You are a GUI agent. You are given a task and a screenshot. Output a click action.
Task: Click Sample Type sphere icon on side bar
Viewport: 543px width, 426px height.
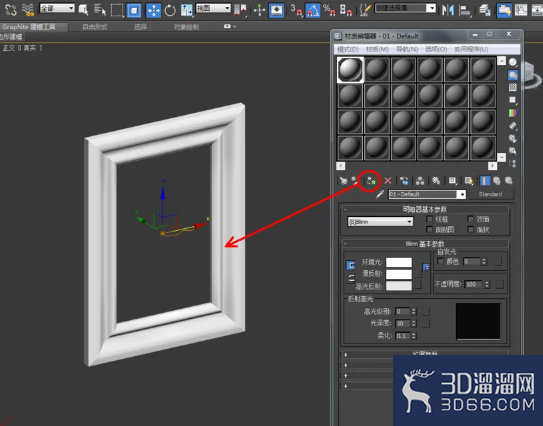(x=513, y=62)
